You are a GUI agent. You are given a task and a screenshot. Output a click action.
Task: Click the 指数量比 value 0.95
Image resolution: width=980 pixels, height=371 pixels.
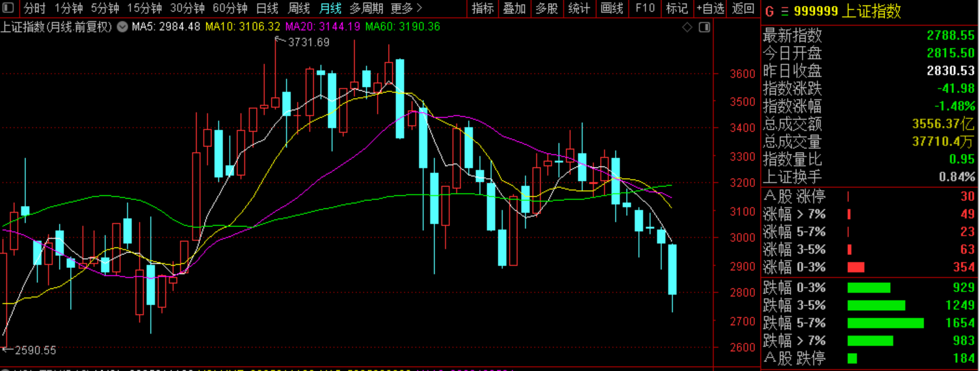click(x=962, y=159)
